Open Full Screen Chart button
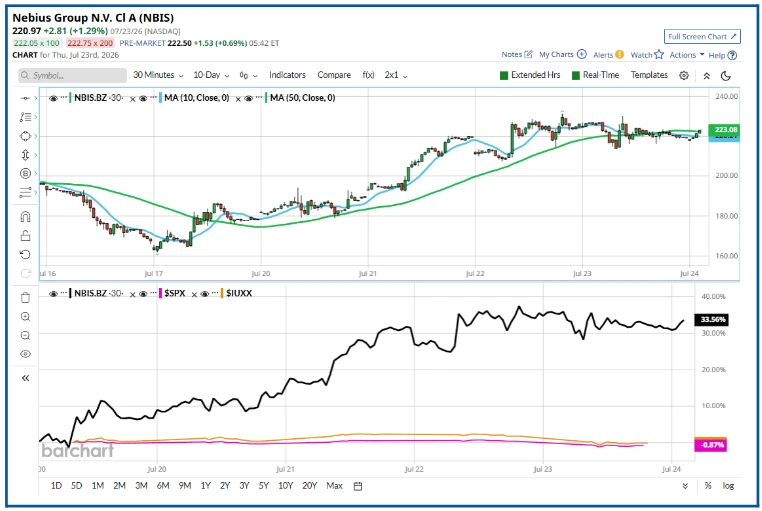762x511 pixels. coord(702,36)
